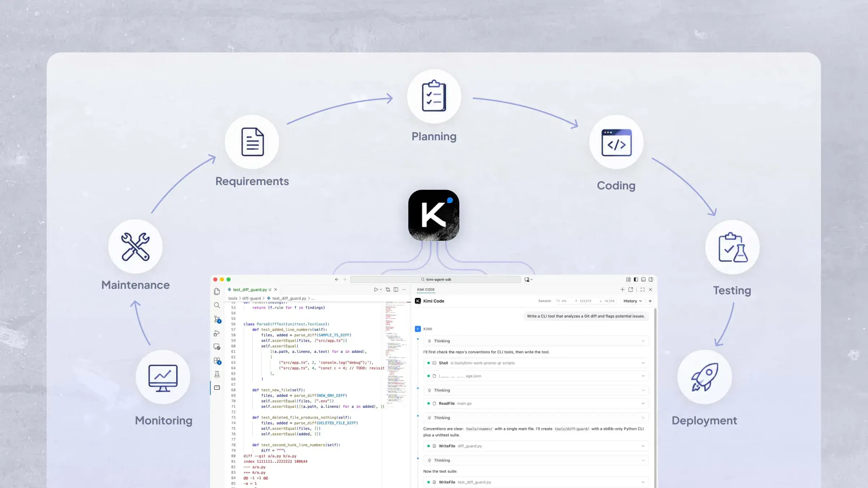This screenshot has height=488, width=868.
Task: Click the breadcrumb ellipsis after test_diff_guard.py
Action: 313,299
